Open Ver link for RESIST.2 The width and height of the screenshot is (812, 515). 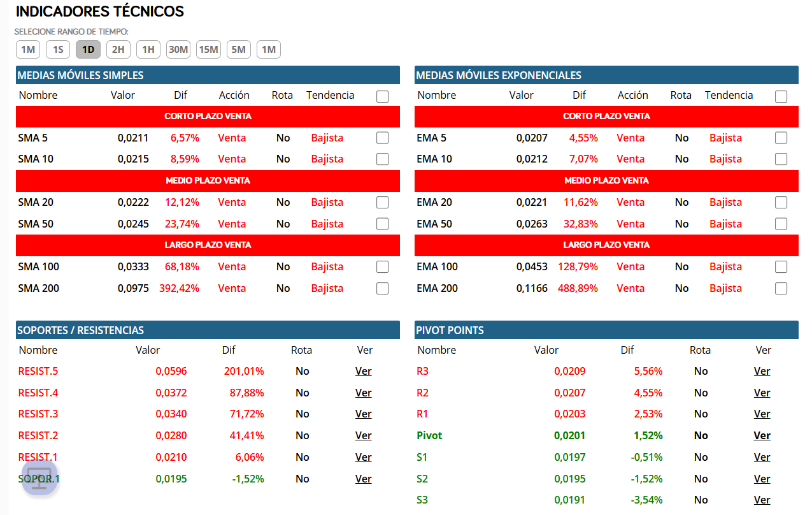coord(364,435)
